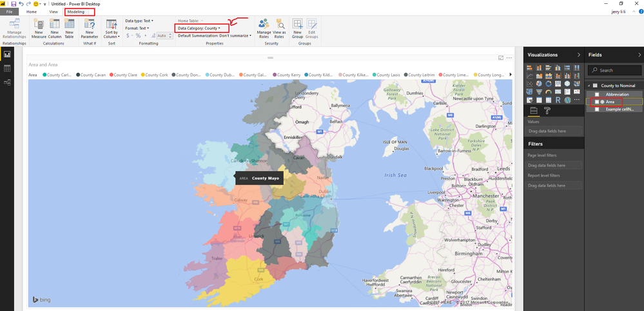Image resolution: width=644 pixels, height=311 pixels.
Task: Collapse the Visualizations pane with its chevron
Action: (579, 55)
